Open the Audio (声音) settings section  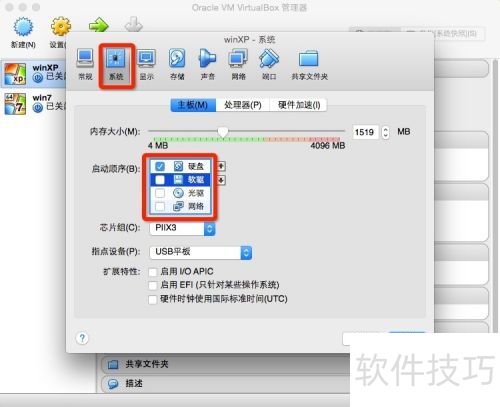click(x=207, y=64)
